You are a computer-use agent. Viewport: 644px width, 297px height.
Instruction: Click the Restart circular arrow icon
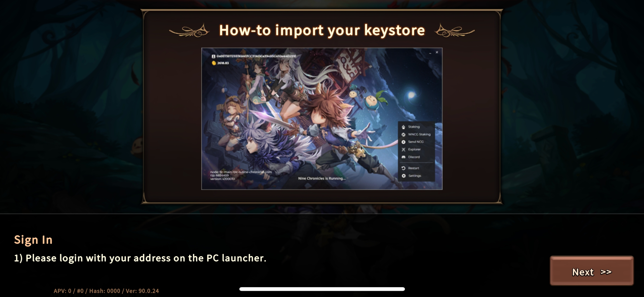[x=403, y=168]
